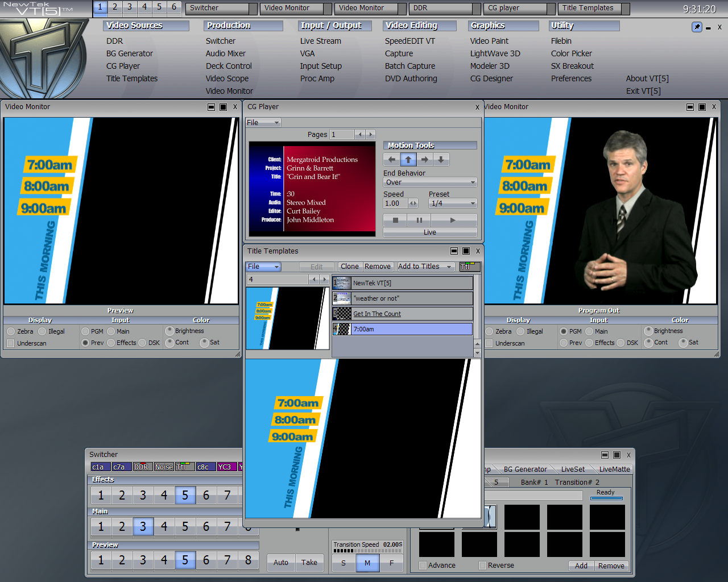Click Live button in CG Player

430,232
